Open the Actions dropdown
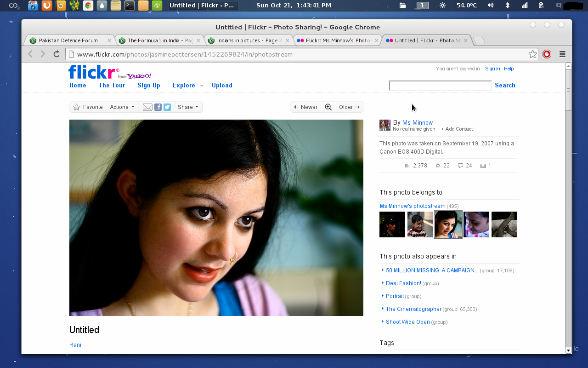The width and height of the screenshot is (588, 368). coord(122,107)
